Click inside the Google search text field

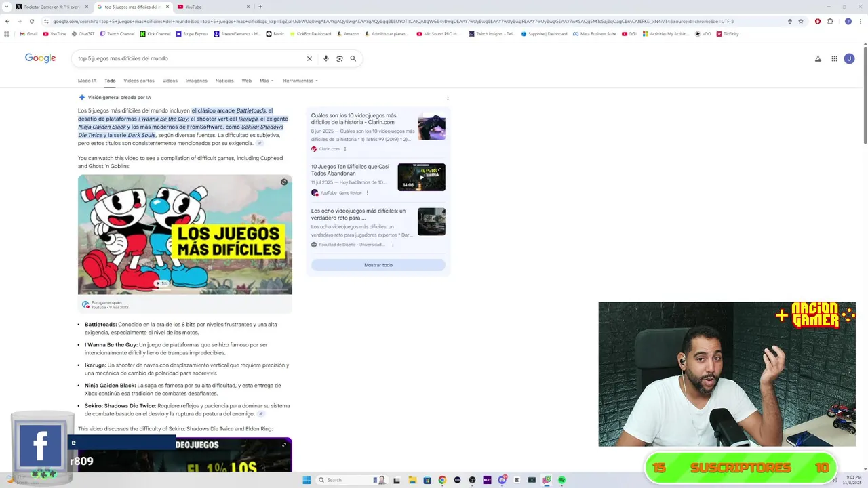tap(190, 58)
